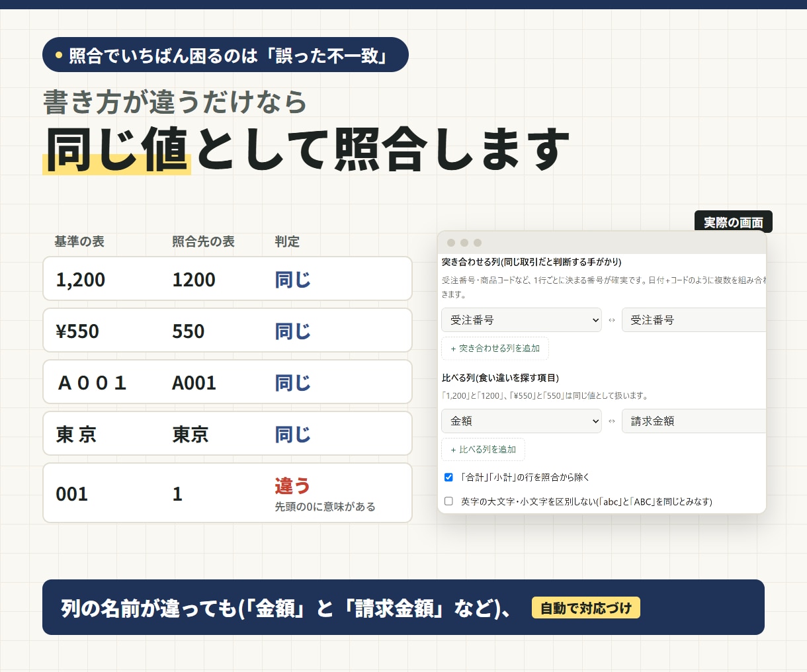Click ＋突き合わせる列を追加 button
The image size is (807, 672).
[495, 349]
